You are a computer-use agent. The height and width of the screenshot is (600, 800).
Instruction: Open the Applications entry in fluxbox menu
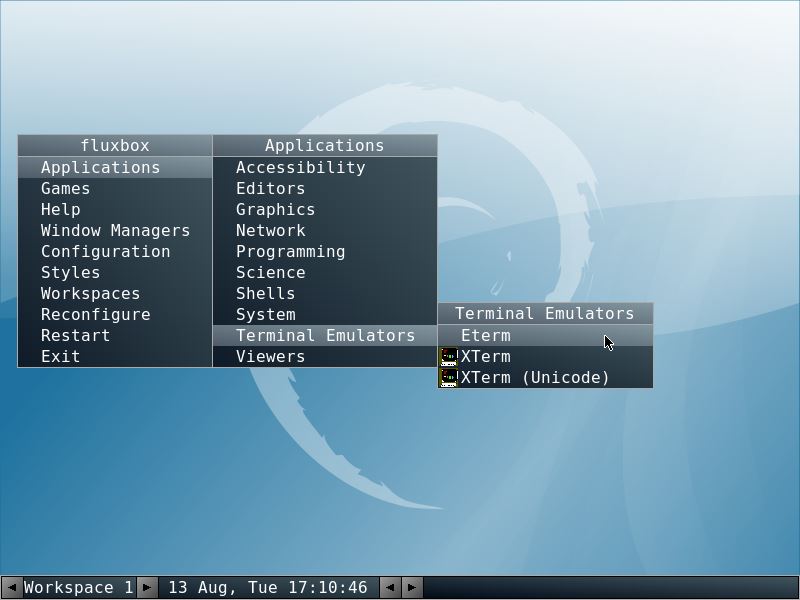(x=115, y=167)
